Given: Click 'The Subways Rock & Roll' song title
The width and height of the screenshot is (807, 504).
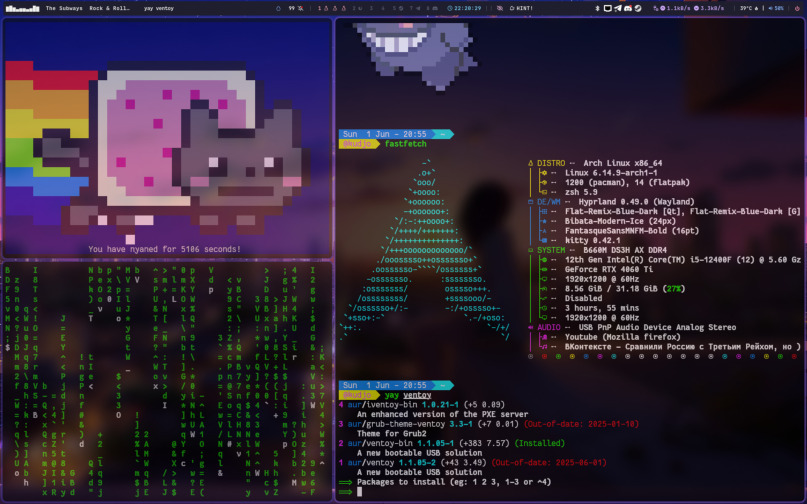Looking at the screenshot, I should pyautogui.click(x=87, y=8).
